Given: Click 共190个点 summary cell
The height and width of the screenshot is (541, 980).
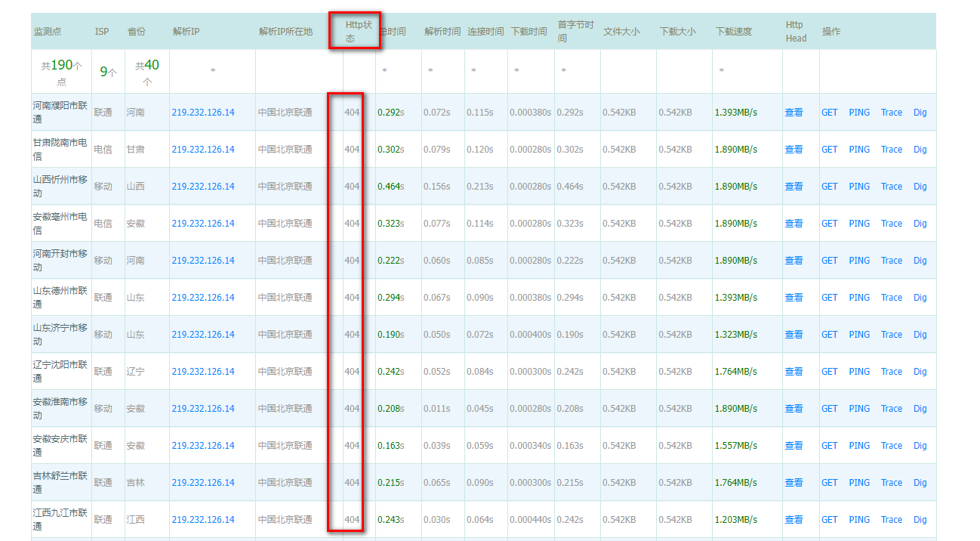Looking at the screenshot, I should 61,73.
